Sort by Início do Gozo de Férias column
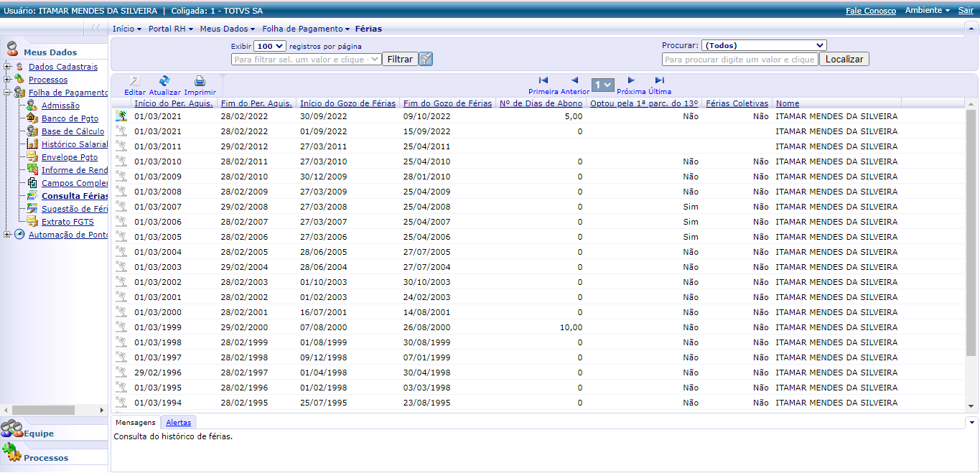Image resolution: width=980 pixels, height=473 pixels. [347, 103]
